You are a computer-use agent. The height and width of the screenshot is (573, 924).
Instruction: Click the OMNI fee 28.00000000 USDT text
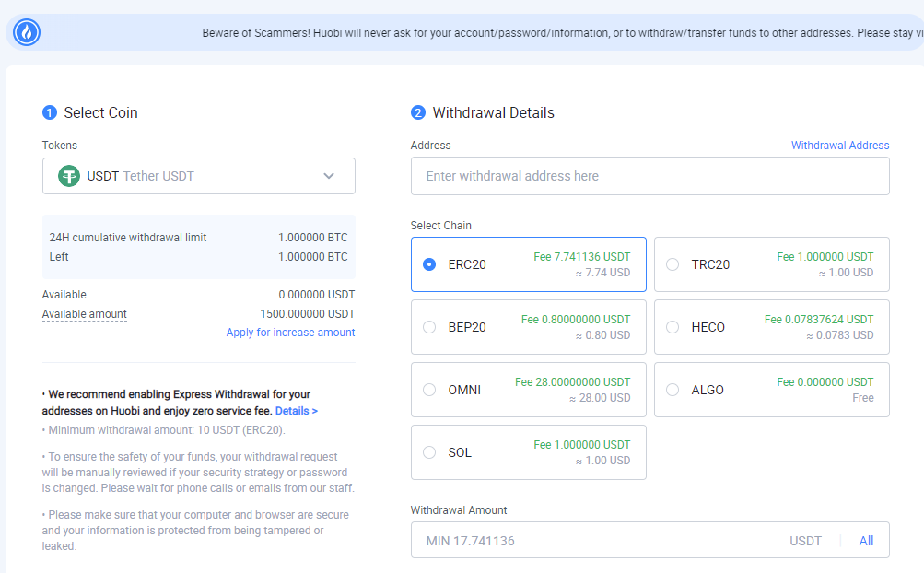(573, 382)
